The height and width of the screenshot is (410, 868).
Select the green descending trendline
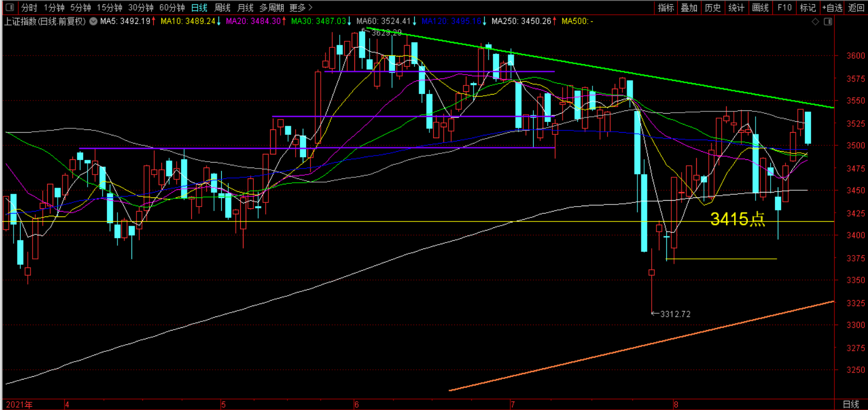click(601, 68)
